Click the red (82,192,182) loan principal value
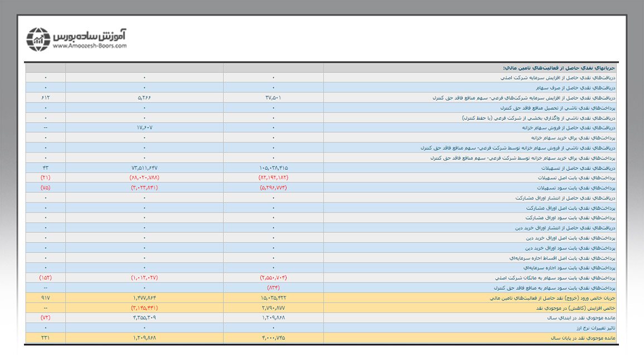Image resolution: width=644 pixels, height=355 pixels. (x=273, y=177)
